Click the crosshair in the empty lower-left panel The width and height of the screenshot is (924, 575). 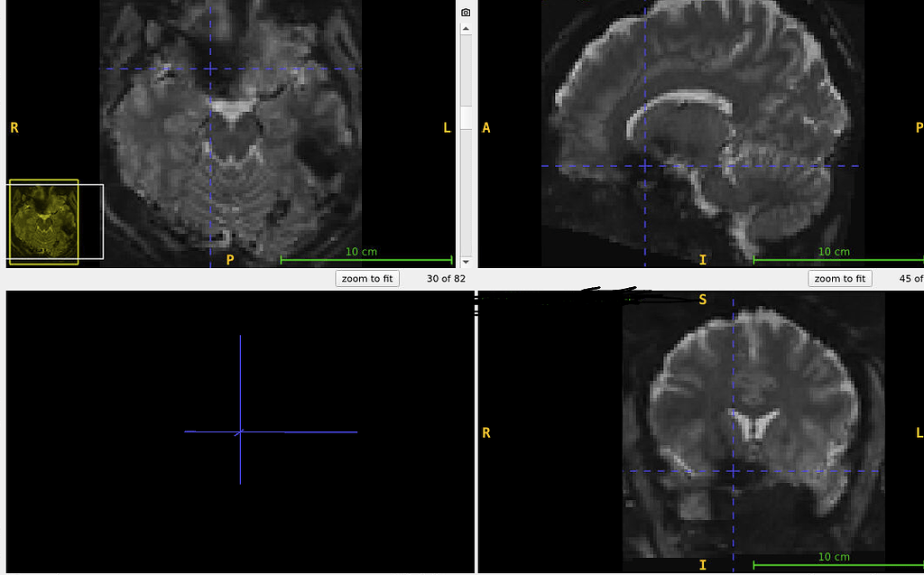pos(239,432)
